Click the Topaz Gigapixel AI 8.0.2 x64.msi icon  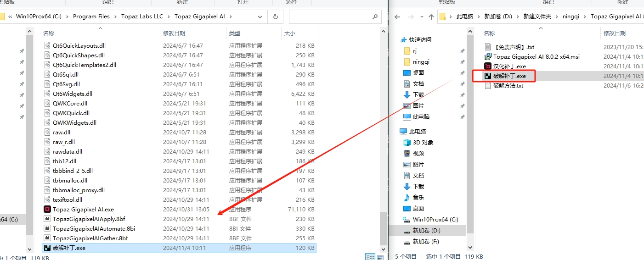tap(488, 57)
